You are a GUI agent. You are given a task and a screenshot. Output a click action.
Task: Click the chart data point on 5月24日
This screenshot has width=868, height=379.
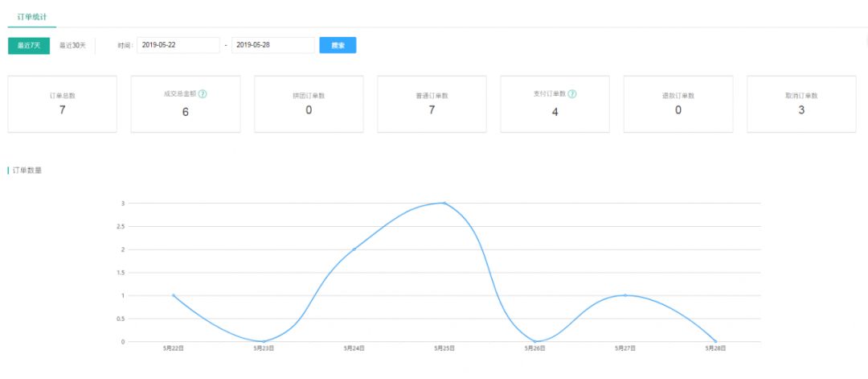point(354,249)
